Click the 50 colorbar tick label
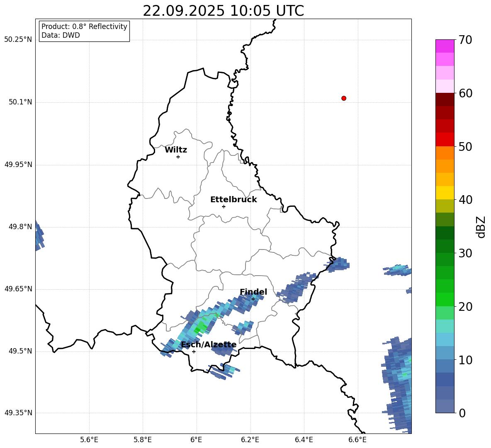Screen dimensions: 491x448 click(x=465, y=146)
